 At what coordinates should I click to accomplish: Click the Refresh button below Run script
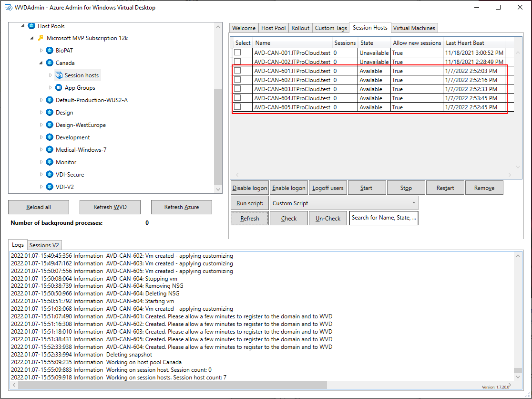tap(250, 218)
